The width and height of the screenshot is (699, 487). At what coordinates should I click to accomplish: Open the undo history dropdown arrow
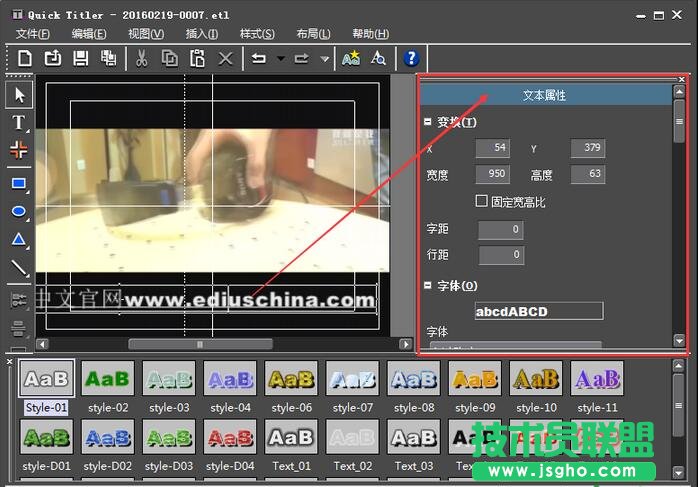(281, 58)
